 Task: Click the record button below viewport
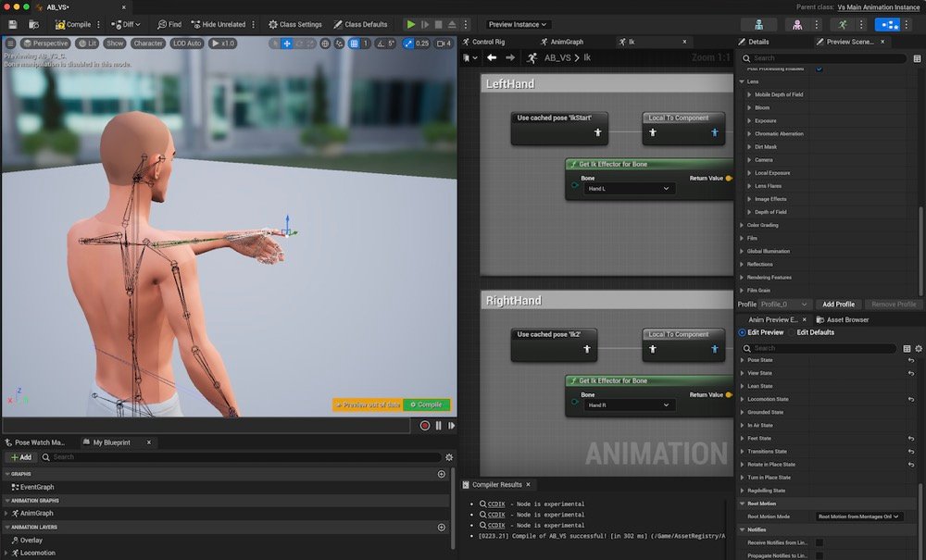pyautogui.click(x=425, y=426)
